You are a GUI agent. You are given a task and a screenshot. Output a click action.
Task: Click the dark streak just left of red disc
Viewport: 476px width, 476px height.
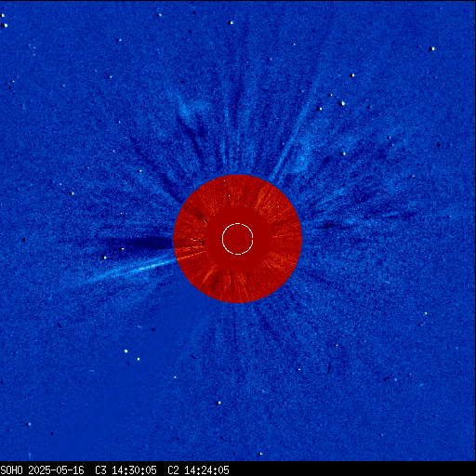(x=139, y=244)
